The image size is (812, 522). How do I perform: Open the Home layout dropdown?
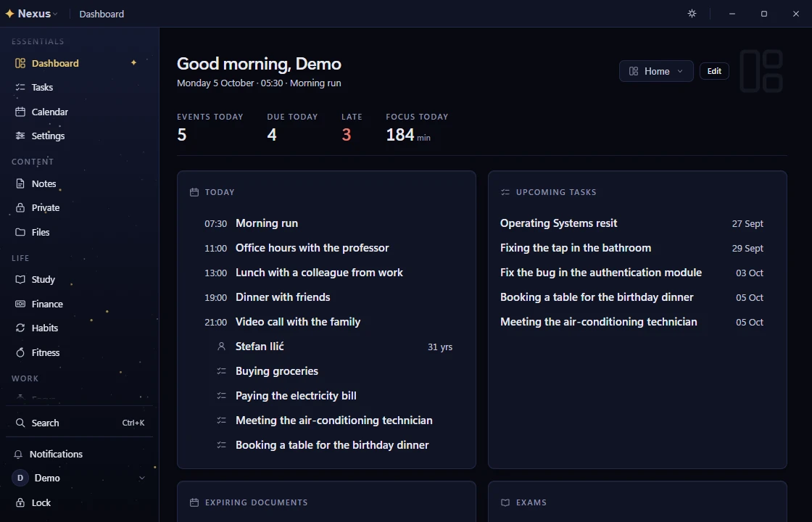[656, 72]
